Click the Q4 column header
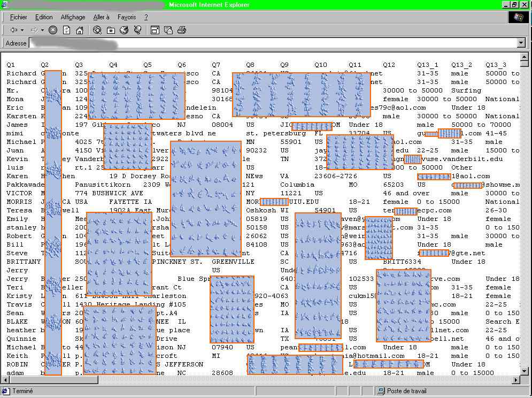532x398 pixels. click(113, 65)
